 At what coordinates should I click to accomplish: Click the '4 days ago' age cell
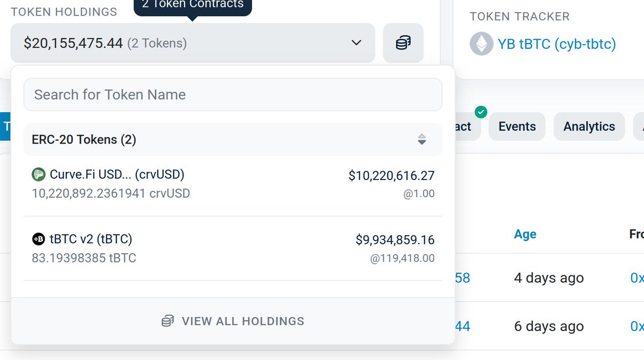549,278
